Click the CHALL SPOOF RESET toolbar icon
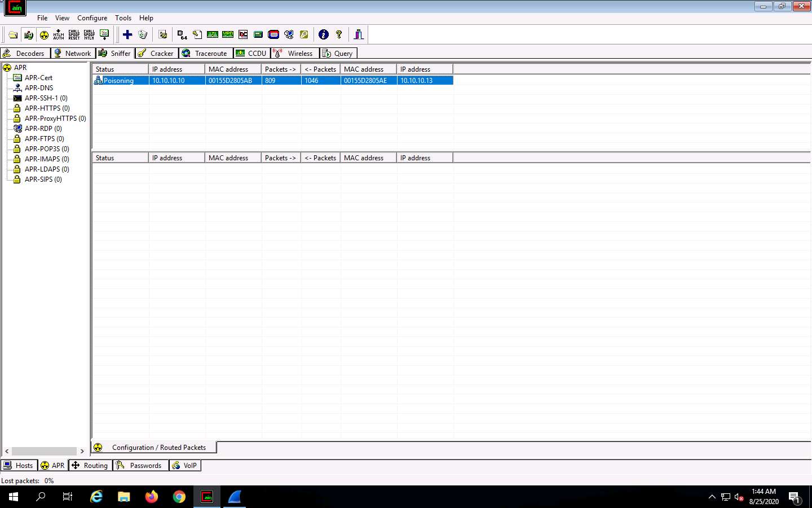 pyautogui.click(x=74, y=35)
